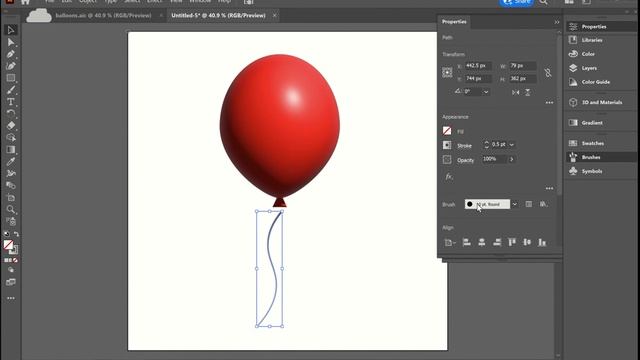Viewport: 640px width, 360px height.
Task: Select the Type tool
Action: click(x=11, y=102)
